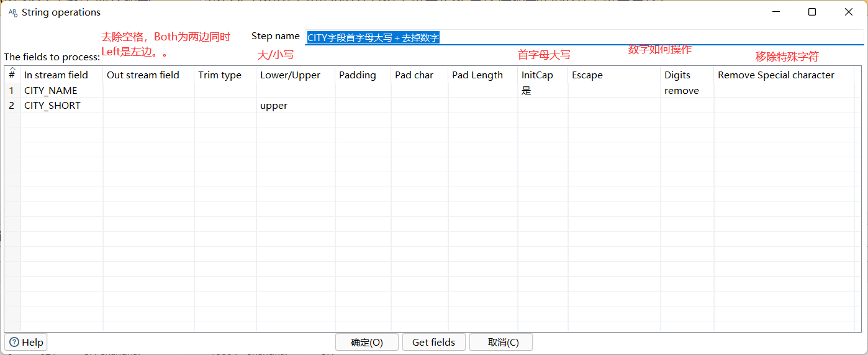Screen dimensions: 868x355
Task: Click the Pad char column header
Action: pyautogui.click(x=420, y=75)
